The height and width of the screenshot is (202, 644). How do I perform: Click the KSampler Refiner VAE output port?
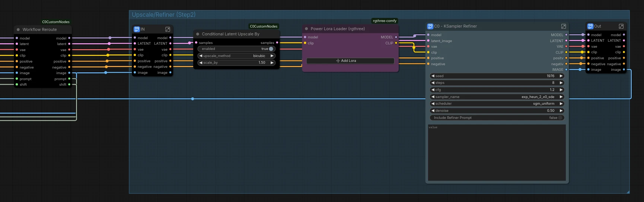(x=566, y=47)
